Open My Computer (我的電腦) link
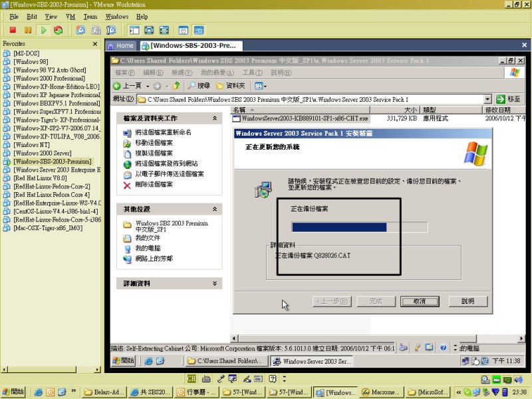Image resolution: width=532 pixels, height=399 pixels. click(148, 248)
